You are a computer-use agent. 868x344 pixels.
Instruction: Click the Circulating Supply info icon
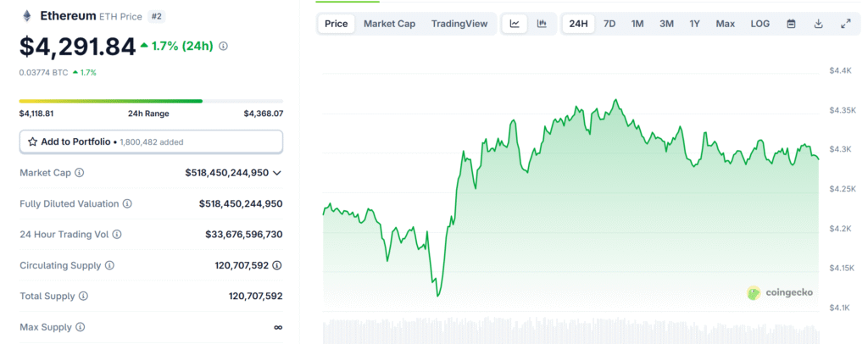[x=110, y=265]
